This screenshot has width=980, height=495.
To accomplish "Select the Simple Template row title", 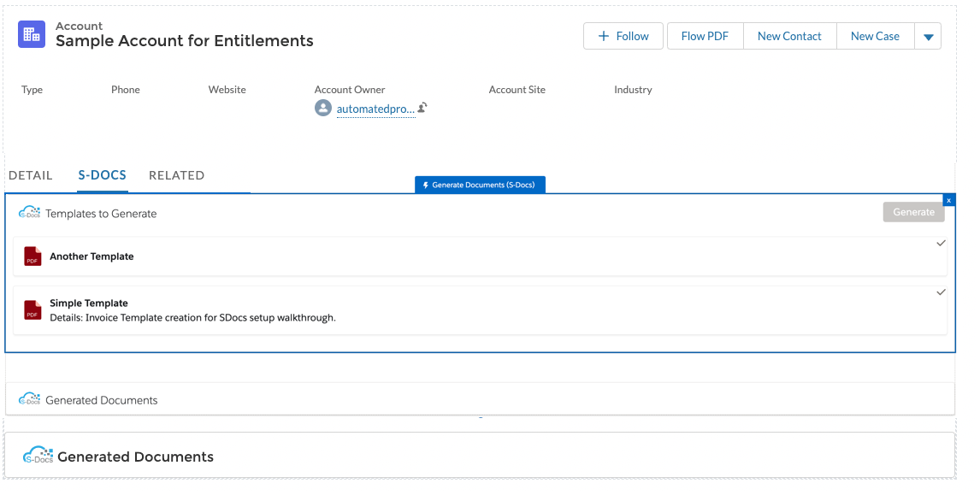I will coord(89,303).
